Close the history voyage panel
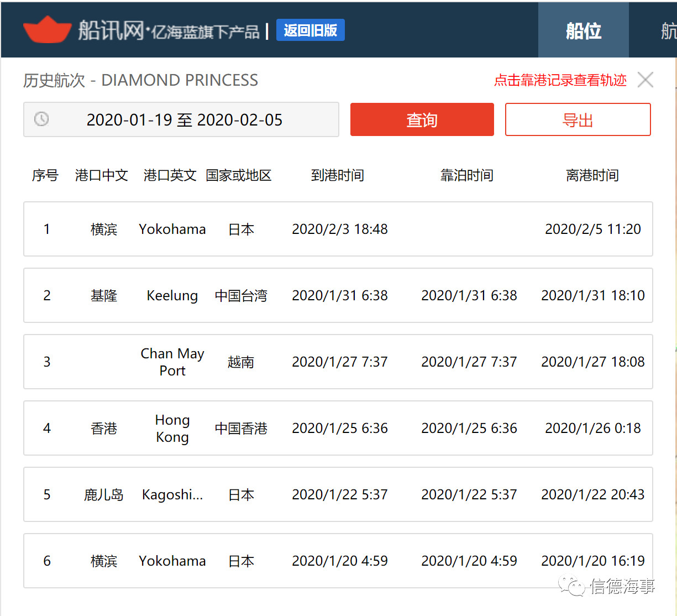The height and width of the screenshot is (616, 677). pos(645,80)
